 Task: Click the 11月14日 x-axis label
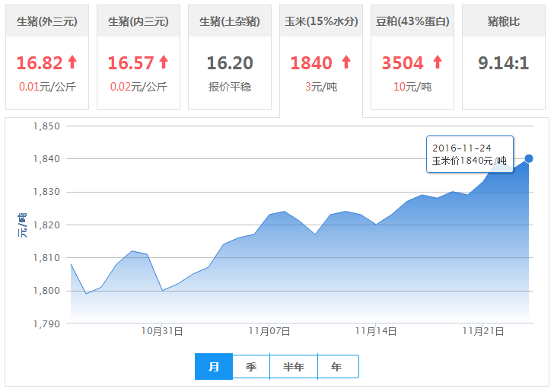point(376,331)
